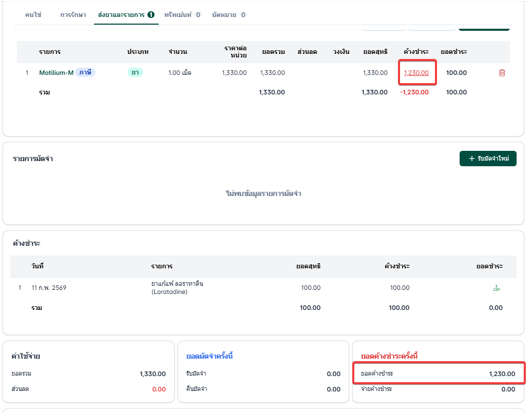Open the คนไข้ tab
Image resolution: width=532 pixels, height=413 pixels.
pos(33,15)
